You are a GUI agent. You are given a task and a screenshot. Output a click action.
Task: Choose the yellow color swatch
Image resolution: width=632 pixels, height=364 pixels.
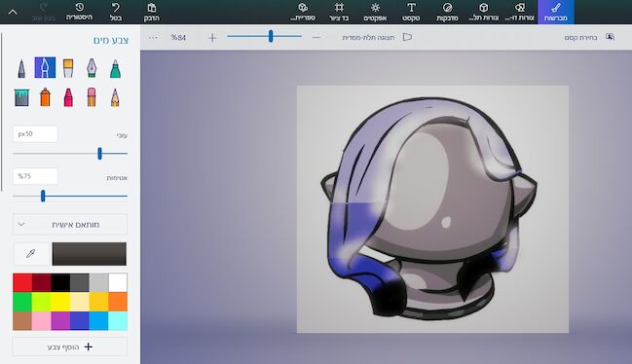pos(60,302)
